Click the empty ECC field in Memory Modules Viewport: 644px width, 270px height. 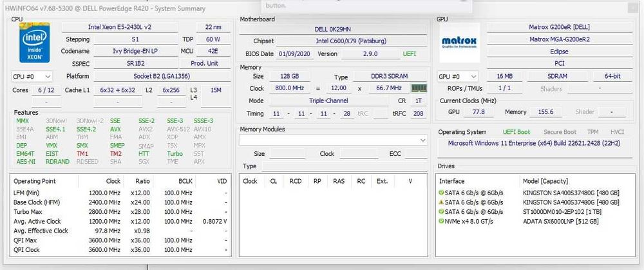[x=415, y=154]
